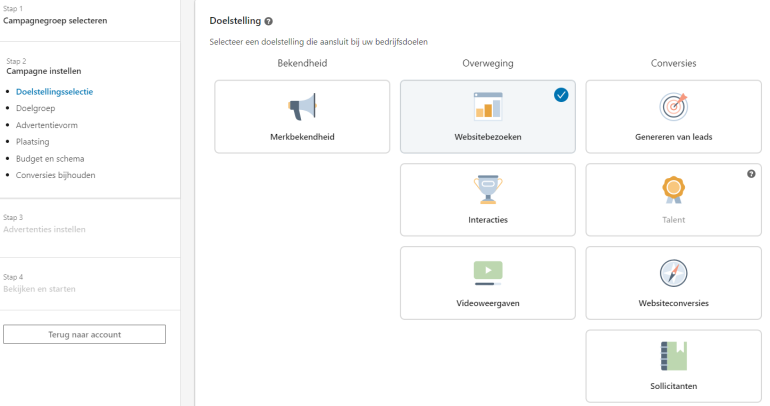Jump to Budget en schema section
Screen dimensions: 770x406
coord(50,159)
